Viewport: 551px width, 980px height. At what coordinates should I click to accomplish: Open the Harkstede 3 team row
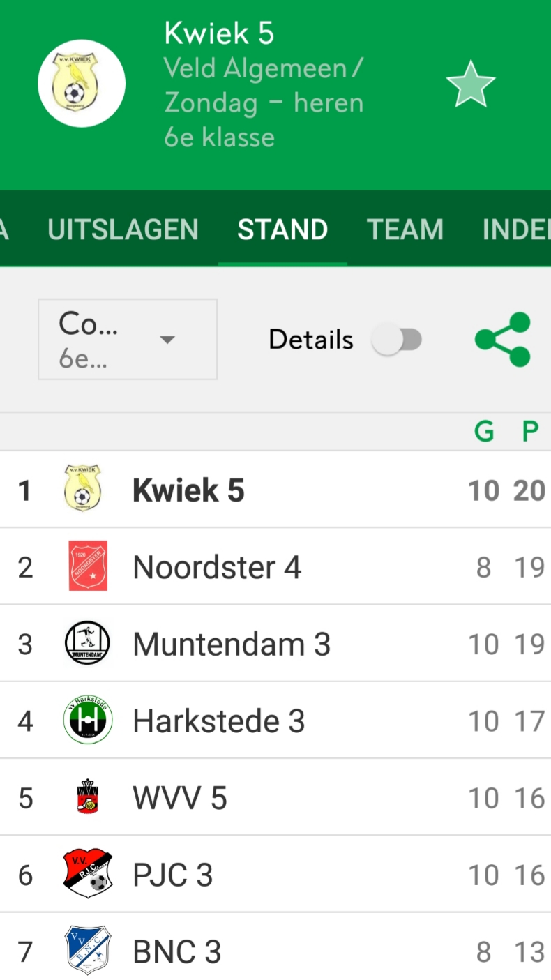(x=275, y=720)
